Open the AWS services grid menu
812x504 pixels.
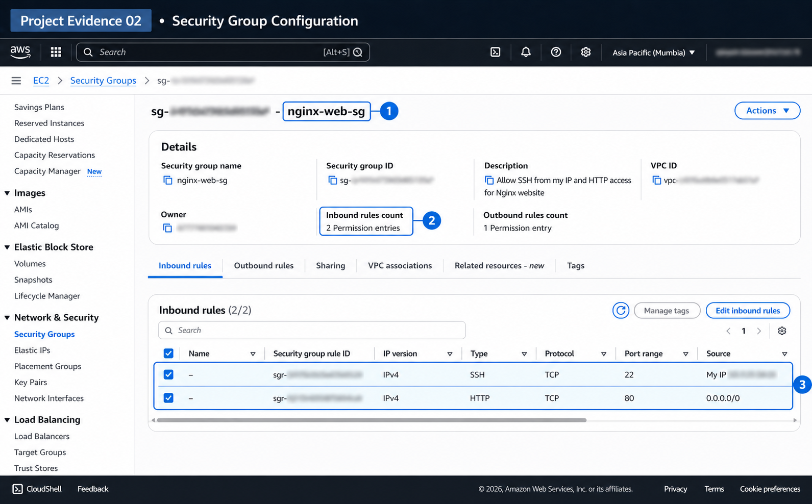point(56,52)
